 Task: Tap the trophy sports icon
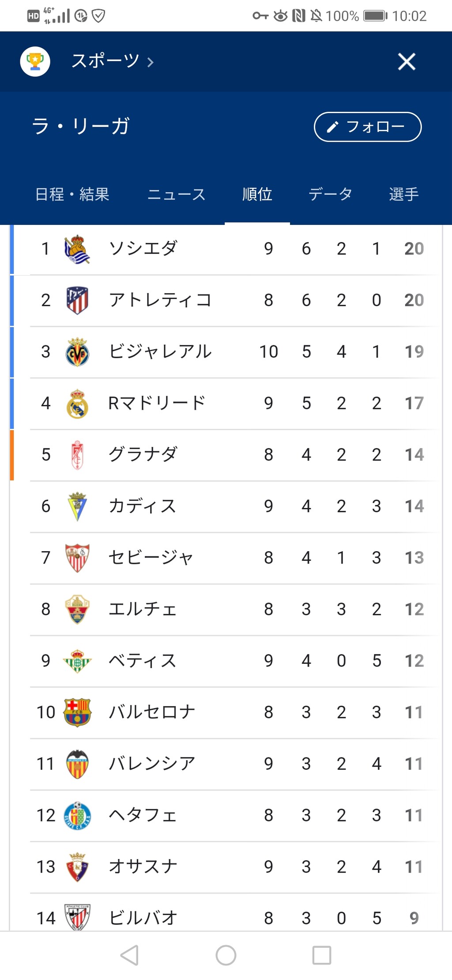tap(35, 61)
